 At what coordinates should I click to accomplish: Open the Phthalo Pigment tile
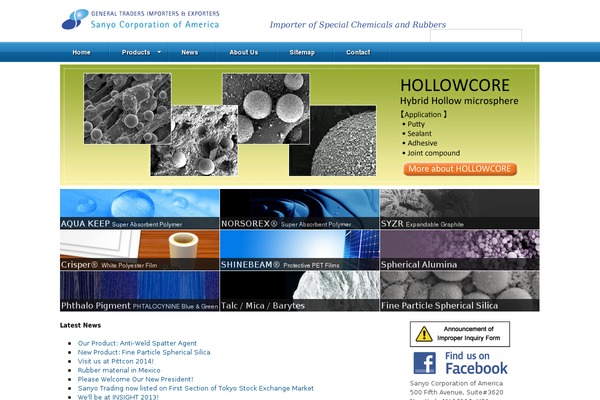tap(140, 291)
